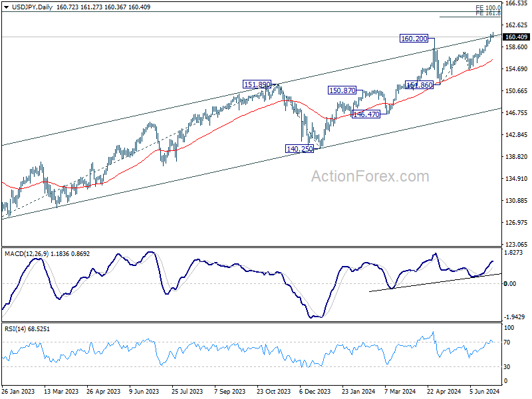Click the 158.600 price axis value
The width and height of the screenshot is (532, 399).
[x=516, y=47]
